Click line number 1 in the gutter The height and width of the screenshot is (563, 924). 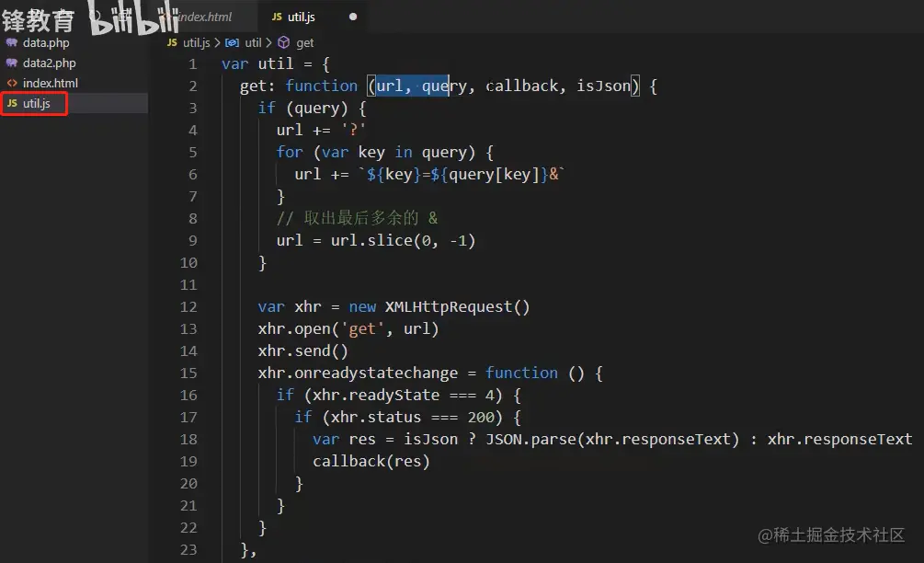point(193,63)
